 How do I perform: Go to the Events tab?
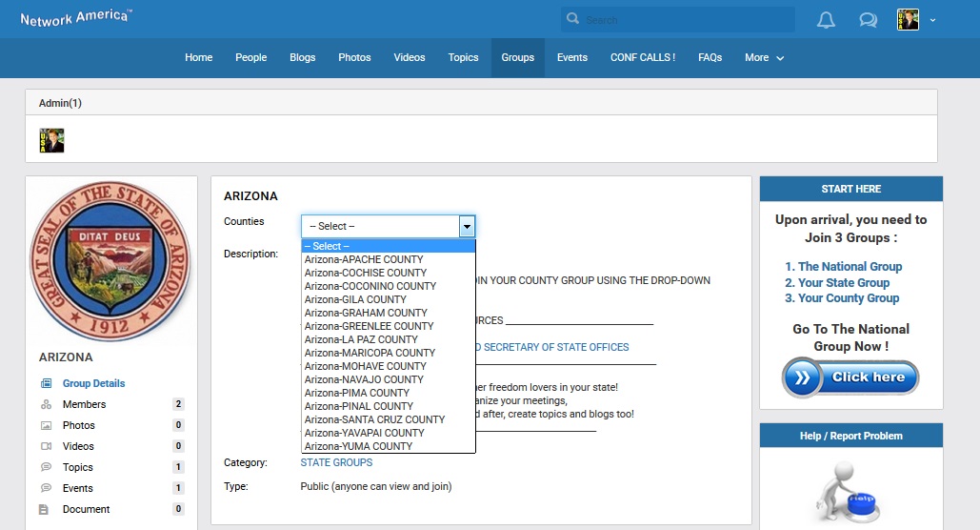(571, 58)
